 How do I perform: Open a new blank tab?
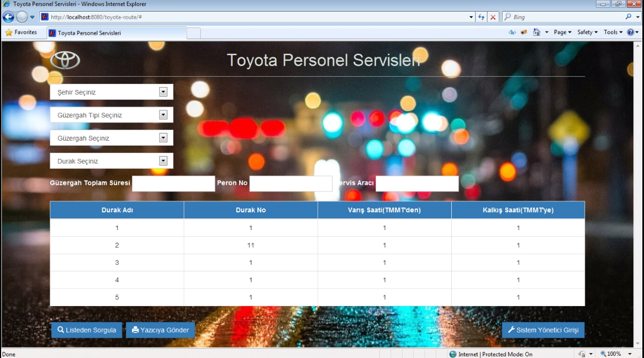pos(193,33)
